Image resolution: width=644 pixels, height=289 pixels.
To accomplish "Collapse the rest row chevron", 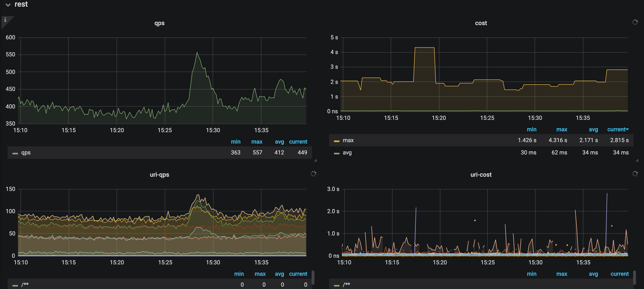I will [8, 5].
